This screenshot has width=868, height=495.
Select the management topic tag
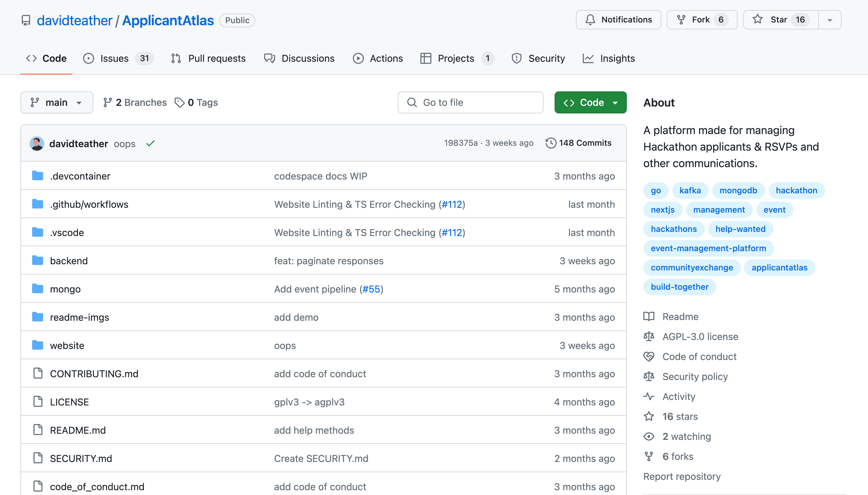(x=719, y=210)
